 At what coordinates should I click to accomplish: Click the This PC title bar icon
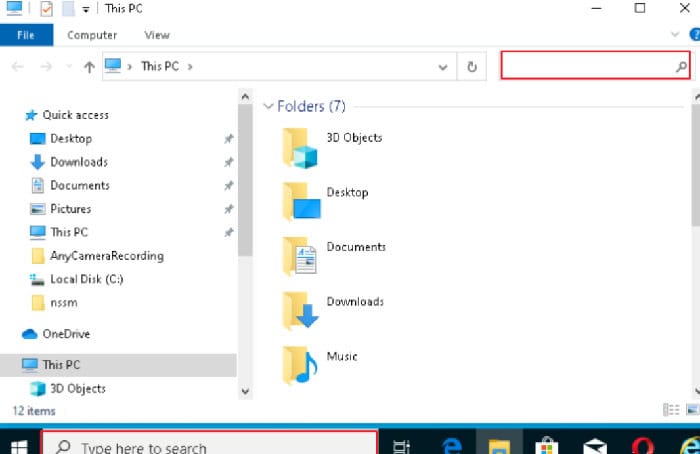[x=14, y=8]
